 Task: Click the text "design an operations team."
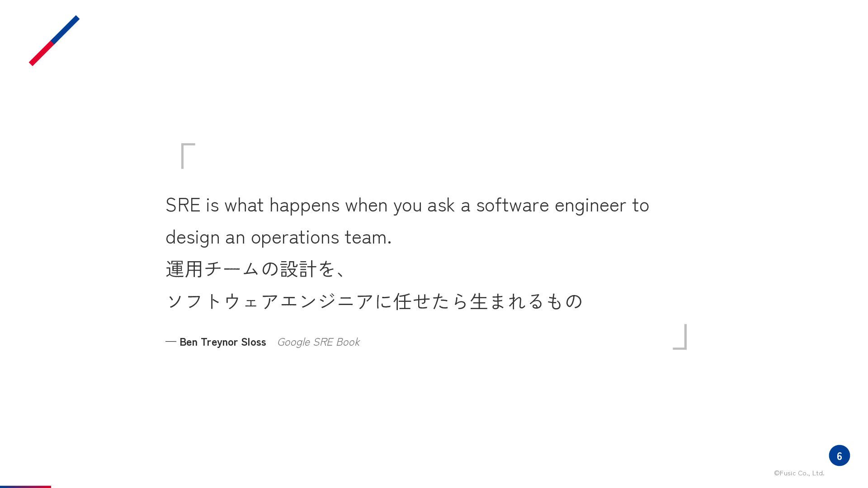278,238
